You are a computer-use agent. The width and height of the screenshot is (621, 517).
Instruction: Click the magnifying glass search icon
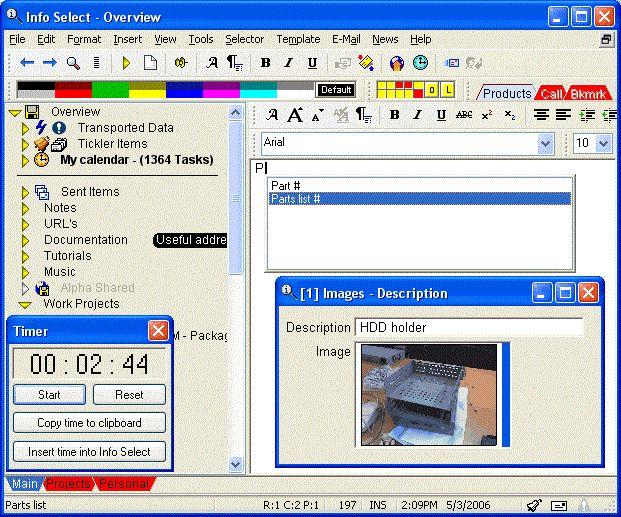[x=73, y=63]
